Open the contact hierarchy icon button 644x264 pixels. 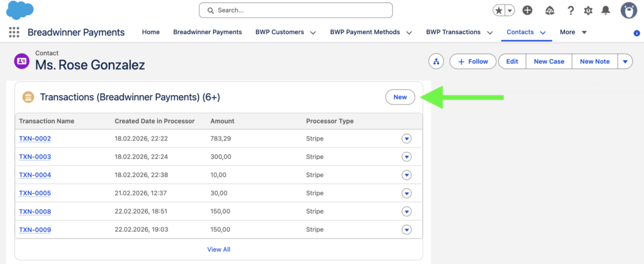(436, 61)
